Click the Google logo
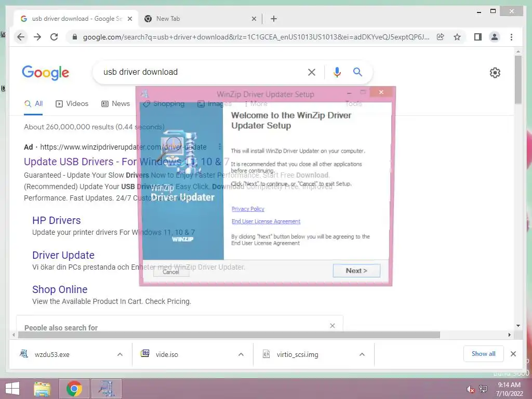This screenshot has height=399, width=532. tap(46, 73)
